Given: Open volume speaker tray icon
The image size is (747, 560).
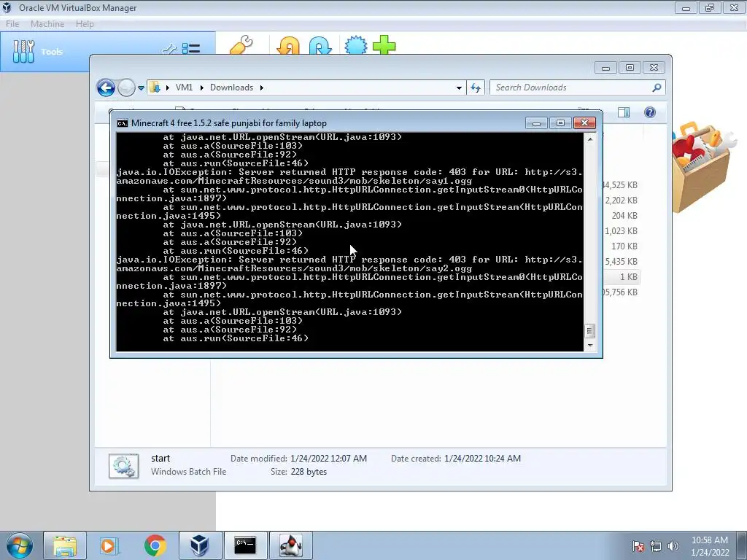Looking at the screenshot, I should click(x=673, y=546).
